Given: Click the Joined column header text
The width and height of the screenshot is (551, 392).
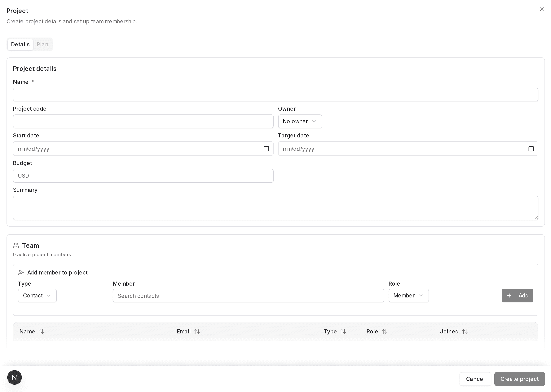Looking at the screenshot, I should click(x=449, y=332).
